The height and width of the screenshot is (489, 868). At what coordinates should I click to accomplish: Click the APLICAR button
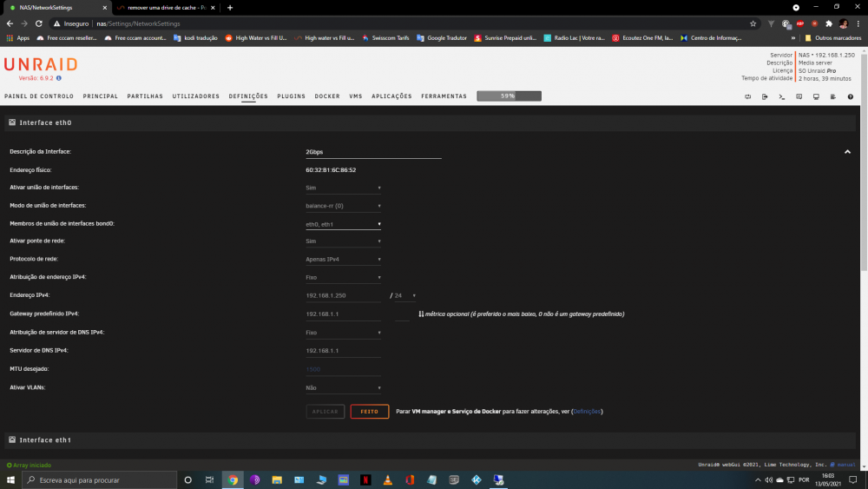pyautogui.click(x=325, y=412)
